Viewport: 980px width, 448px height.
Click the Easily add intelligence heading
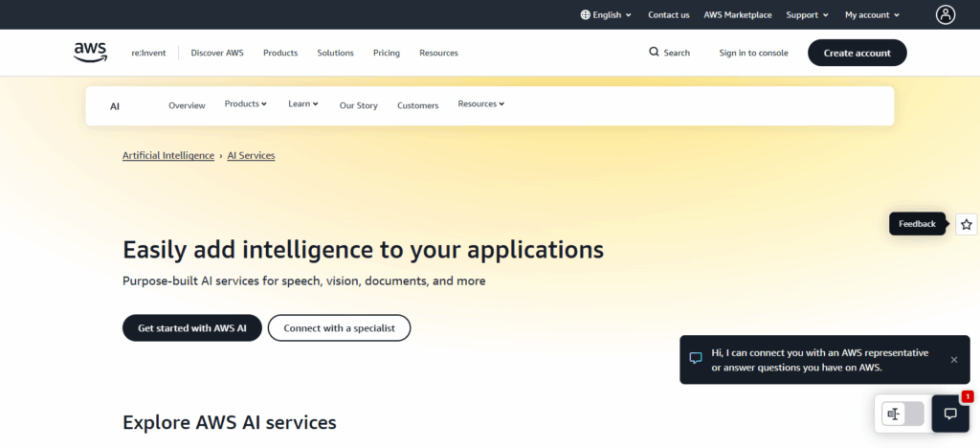(x=363, y=249)
